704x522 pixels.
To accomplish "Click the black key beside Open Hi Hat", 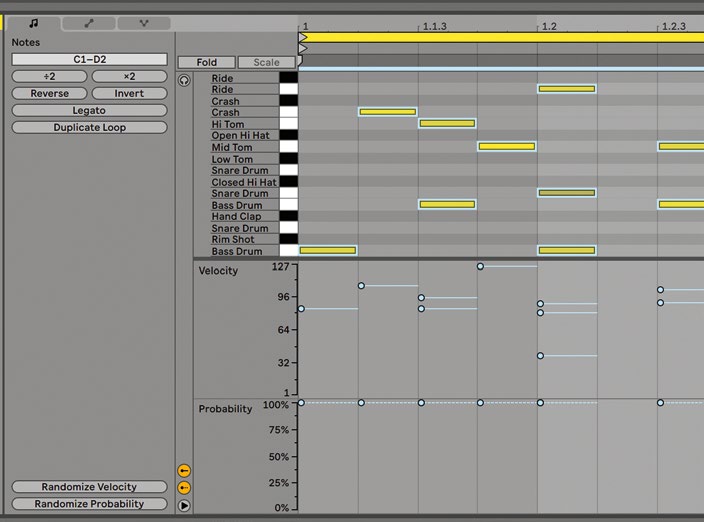I will coord(288,136).
